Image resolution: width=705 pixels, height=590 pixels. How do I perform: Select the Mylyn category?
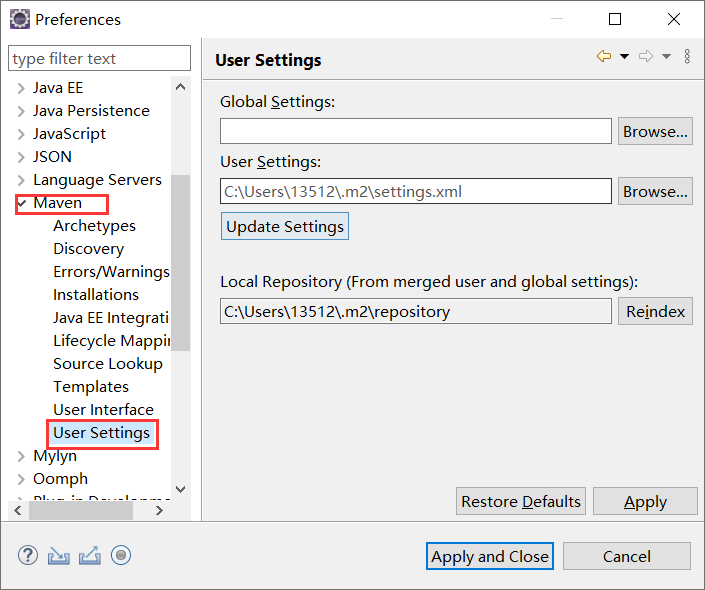[x=55, y=456]
